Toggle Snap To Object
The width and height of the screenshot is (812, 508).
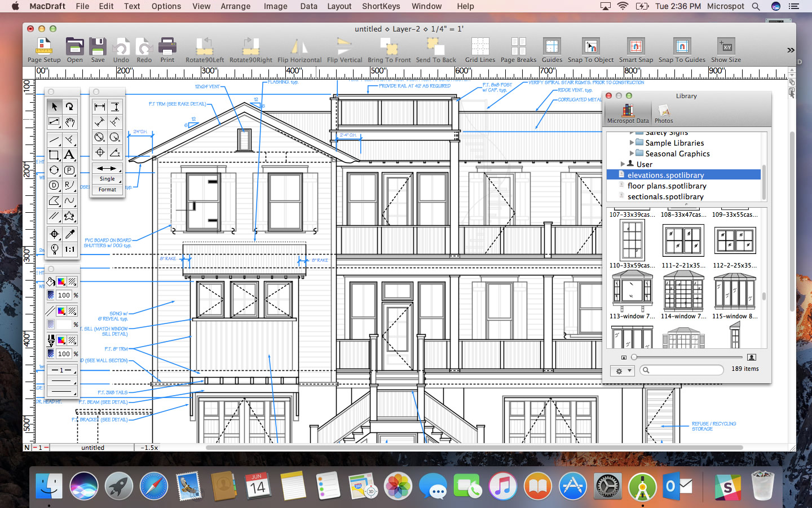[590, 50]
